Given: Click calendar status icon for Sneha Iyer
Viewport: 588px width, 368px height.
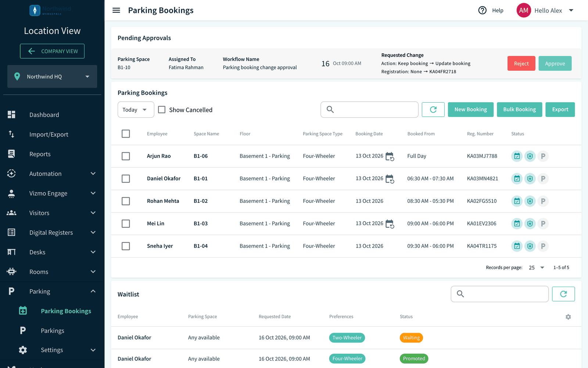Looking at the screenshot, I should pos(517,246).
